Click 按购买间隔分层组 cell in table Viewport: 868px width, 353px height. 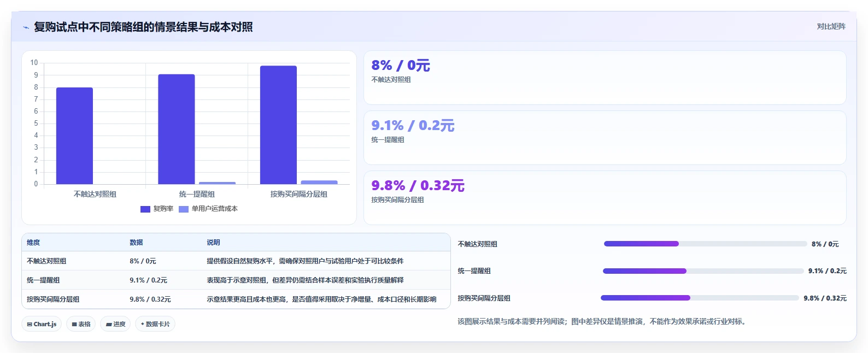[53, 299]
